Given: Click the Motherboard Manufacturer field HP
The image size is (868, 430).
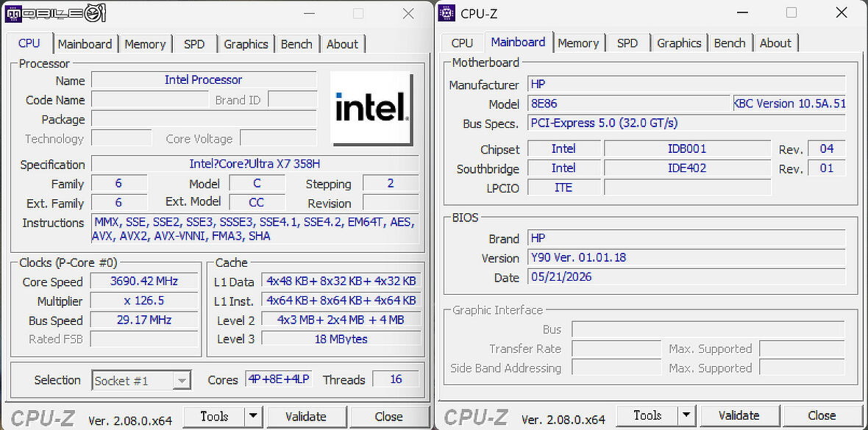Looking at the screenshot, I should (686, 84).
